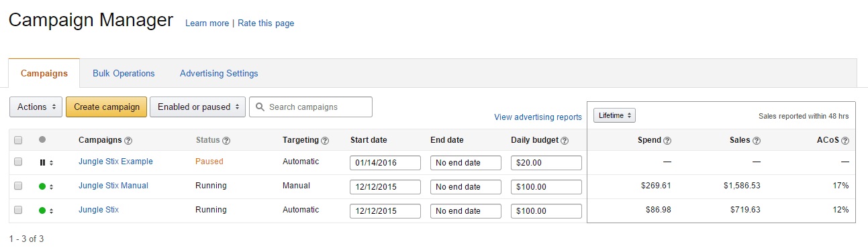Open ACoS help question mark icon
This screenshot has height=248, width=868.
click(845, 141)
